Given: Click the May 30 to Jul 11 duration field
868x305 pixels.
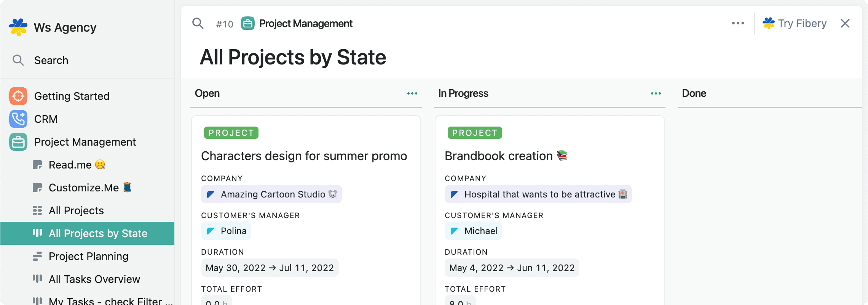Looking at the screenshot, I should pos(270,268).
